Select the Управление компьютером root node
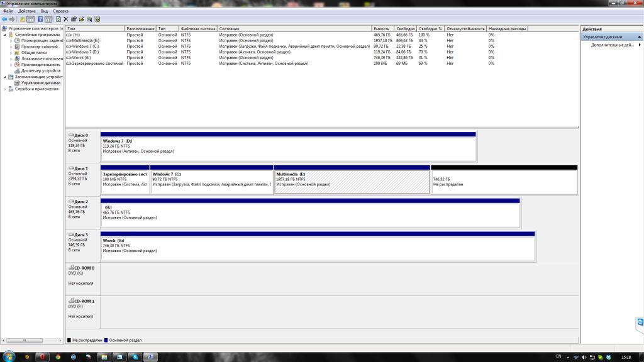 coord(35,29)
